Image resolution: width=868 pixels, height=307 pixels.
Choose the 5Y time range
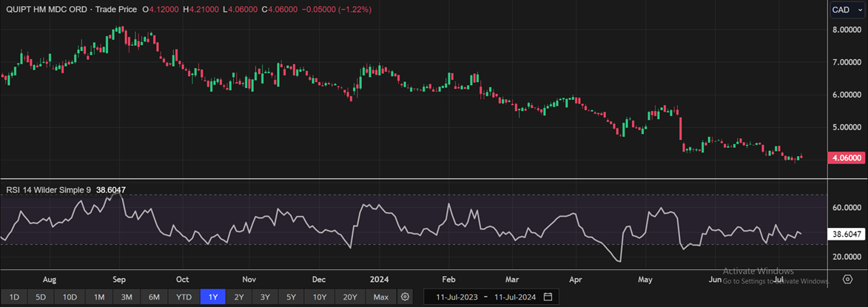coord(291,297)
